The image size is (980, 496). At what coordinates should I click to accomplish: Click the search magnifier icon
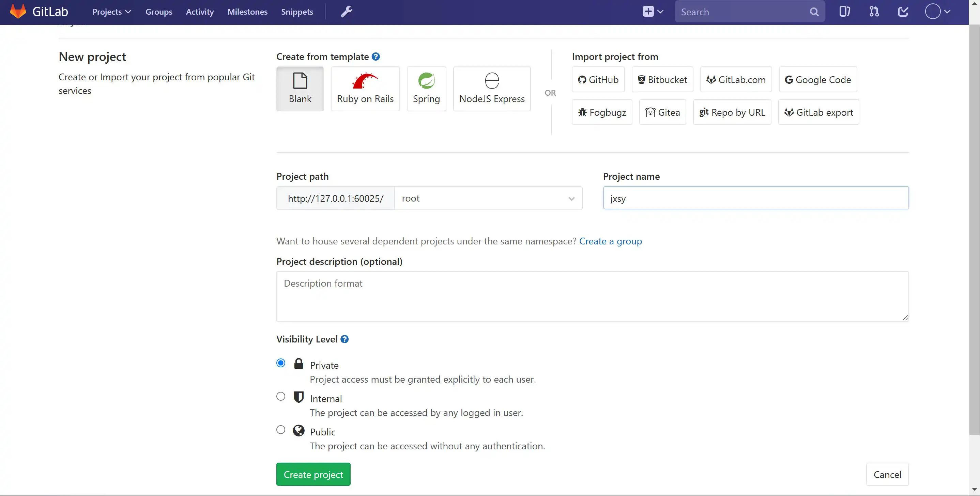814,12
